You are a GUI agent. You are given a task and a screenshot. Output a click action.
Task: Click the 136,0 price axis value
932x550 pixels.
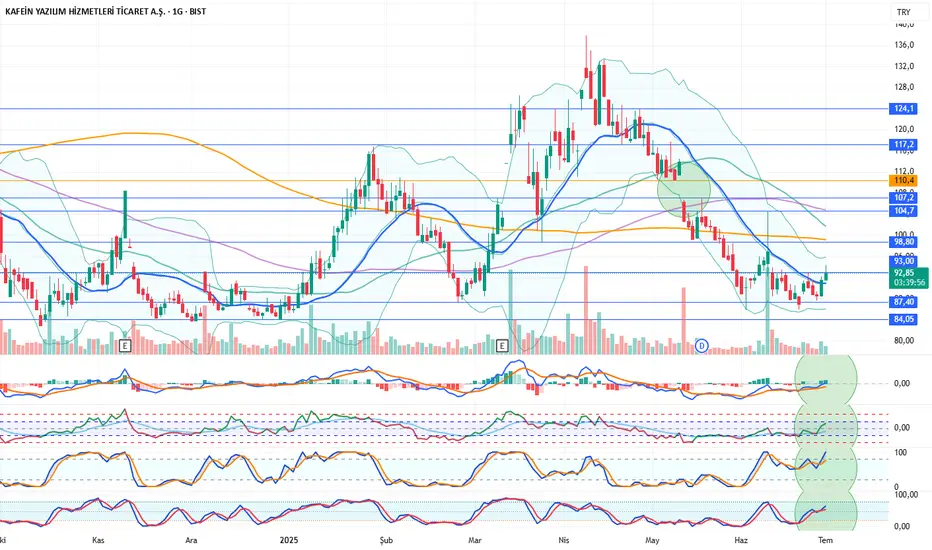tap(903, 45)
